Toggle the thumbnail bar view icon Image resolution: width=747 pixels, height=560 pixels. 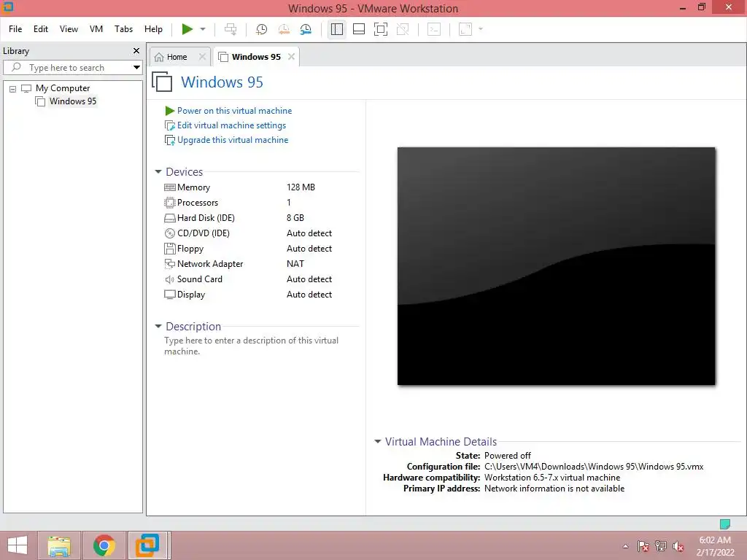[x=359, y=29]
